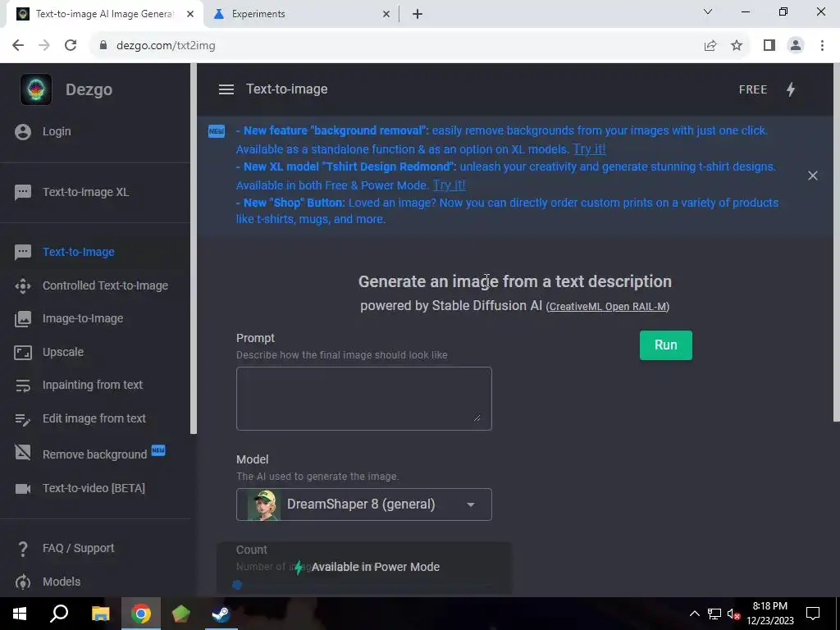Click the main page vertical scrollbar
The height and width of the screenshot is (630, 840).
click(x=836, y=242)
